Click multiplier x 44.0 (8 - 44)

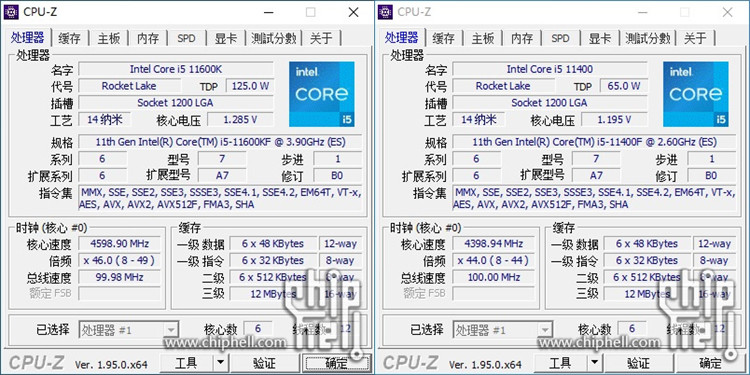coord(494,261)
